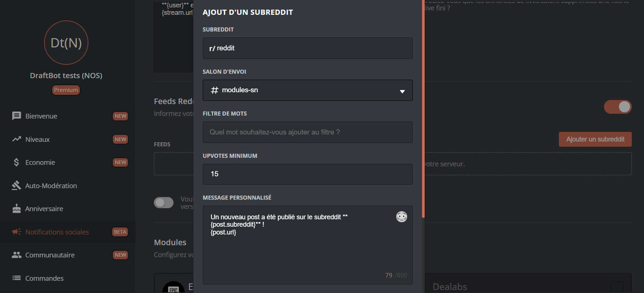Click the Notifications sociales megaphone icon
Image resolution: width=644 pixels, height=293 pixels.
point(16,232)
